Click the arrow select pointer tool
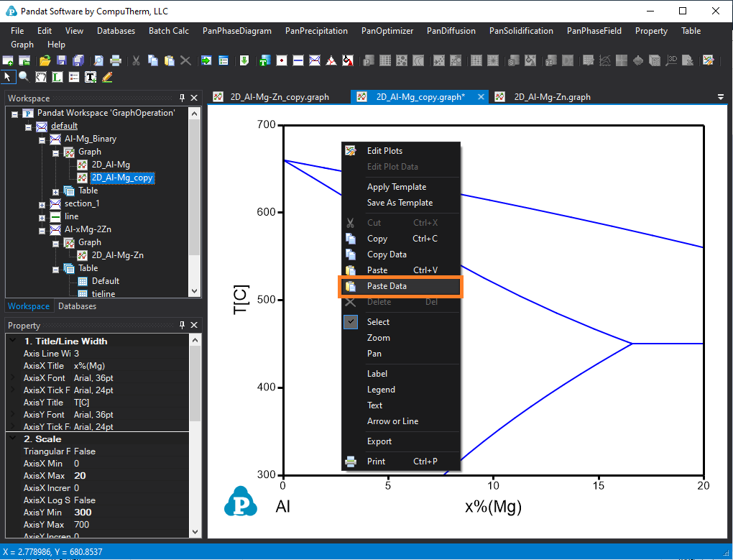 tap(9, 77)
